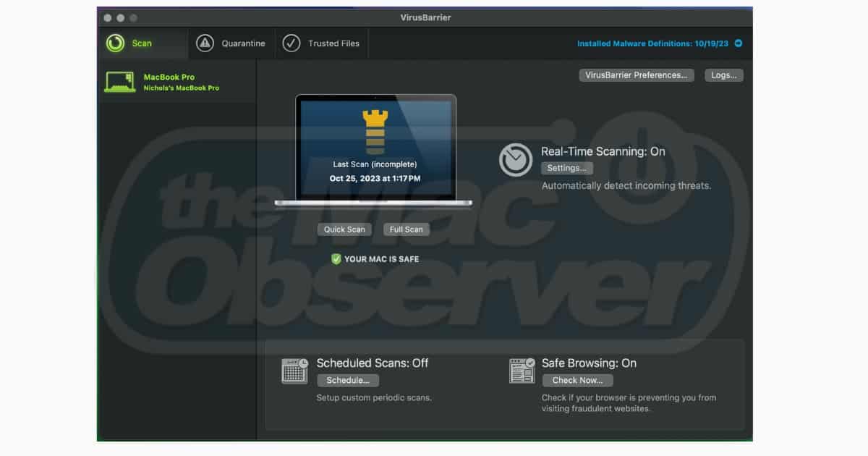The height and width of the screenshot is (456, 868).
Task: Click the Schedule button for scans
Action: [348, 381]
